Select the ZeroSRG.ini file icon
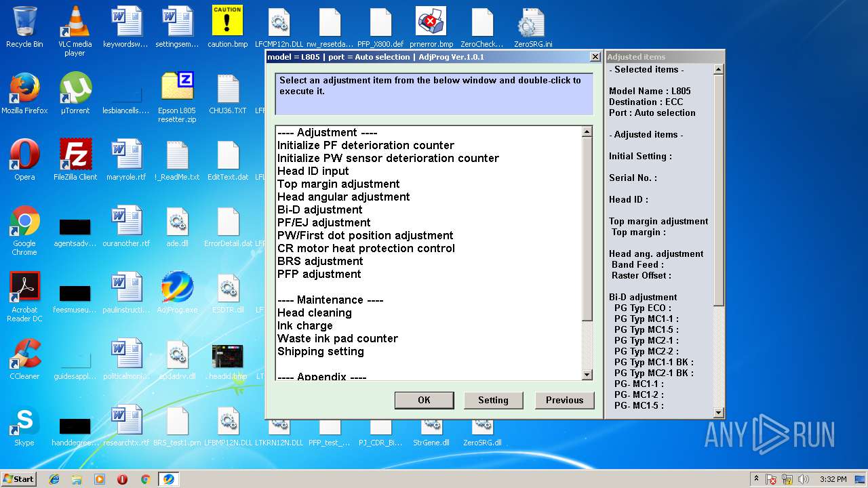Viewport: 868px width, 488px height. click(533, 27)
